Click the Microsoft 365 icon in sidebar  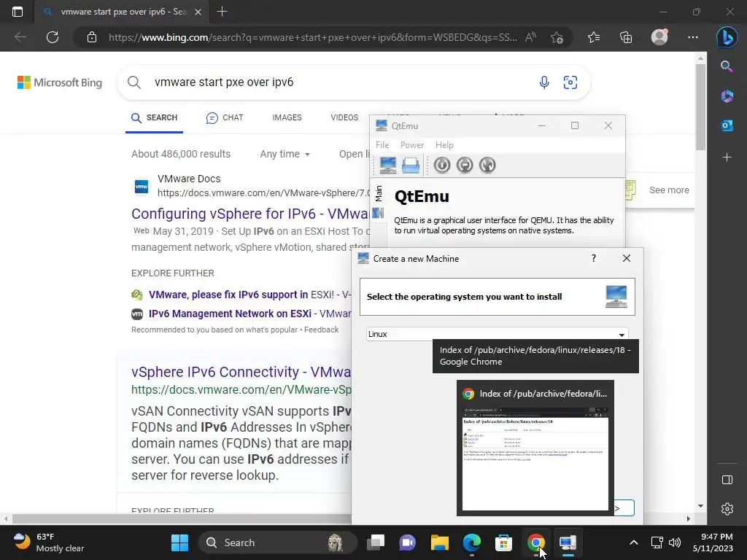click(x=727, y=96)
